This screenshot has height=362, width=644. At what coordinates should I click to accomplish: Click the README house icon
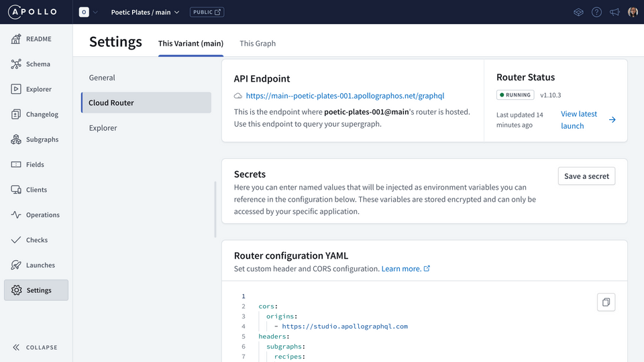[x=16, y=39]
